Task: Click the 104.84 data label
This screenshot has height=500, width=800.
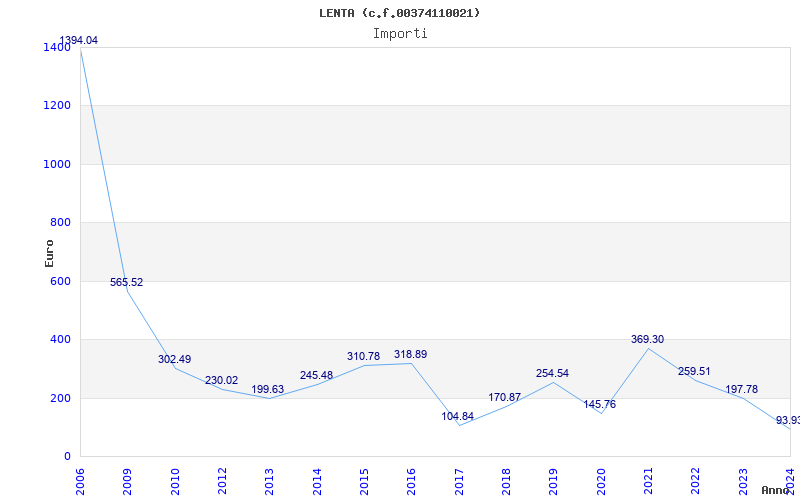Action: tap(458, 416)
